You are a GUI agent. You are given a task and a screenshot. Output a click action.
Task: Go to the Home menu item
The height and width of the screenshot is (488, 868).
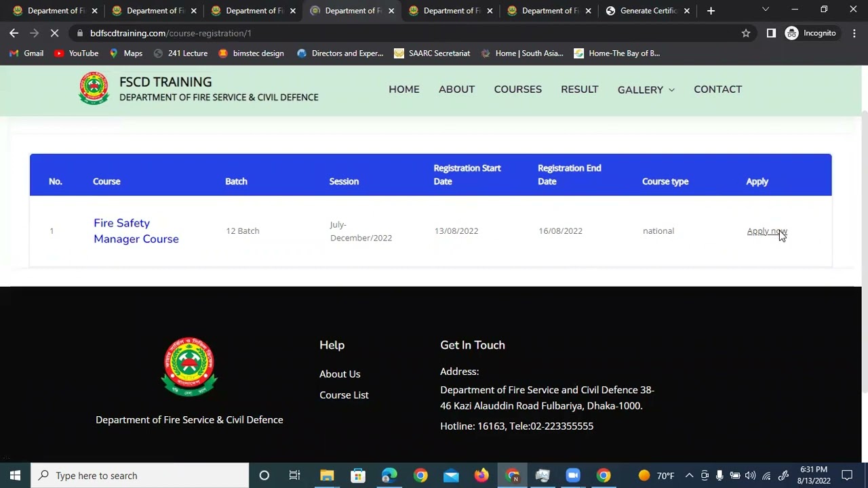[x=404, y=89]
